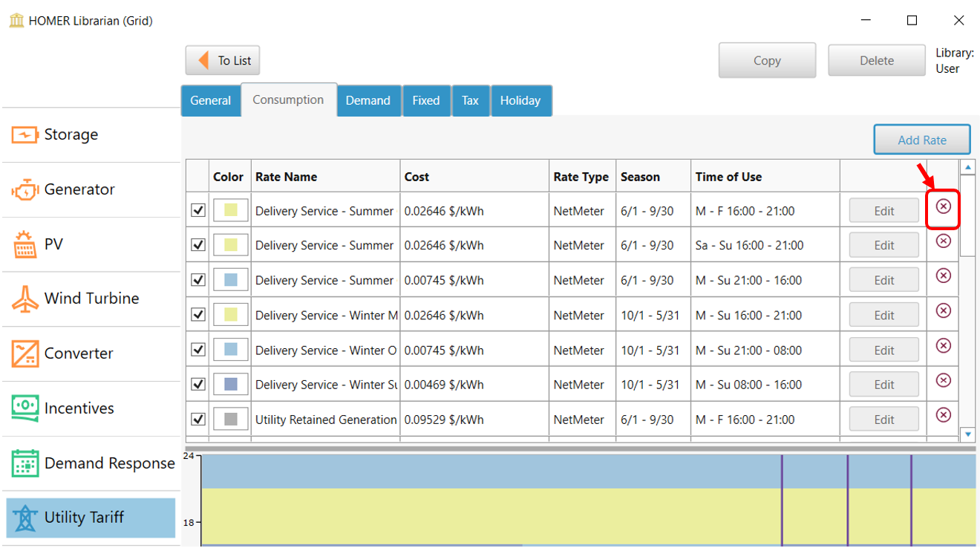Uncheck the 10/1 - 5/31 16:00 - 21:00 rate
This screenshot has width=980, height=548.
pyautogui.click(x=198, y=315)
